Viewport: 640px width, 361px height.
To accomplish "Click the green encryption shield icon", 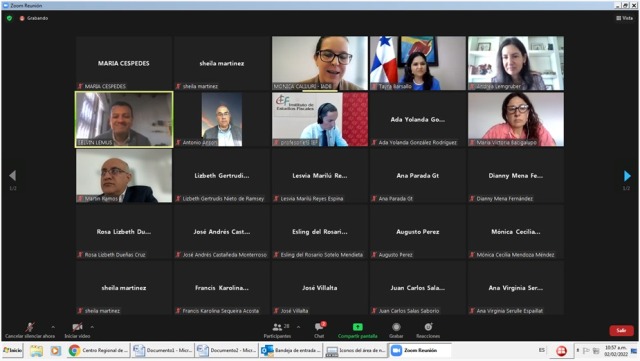I will point(9,18).
